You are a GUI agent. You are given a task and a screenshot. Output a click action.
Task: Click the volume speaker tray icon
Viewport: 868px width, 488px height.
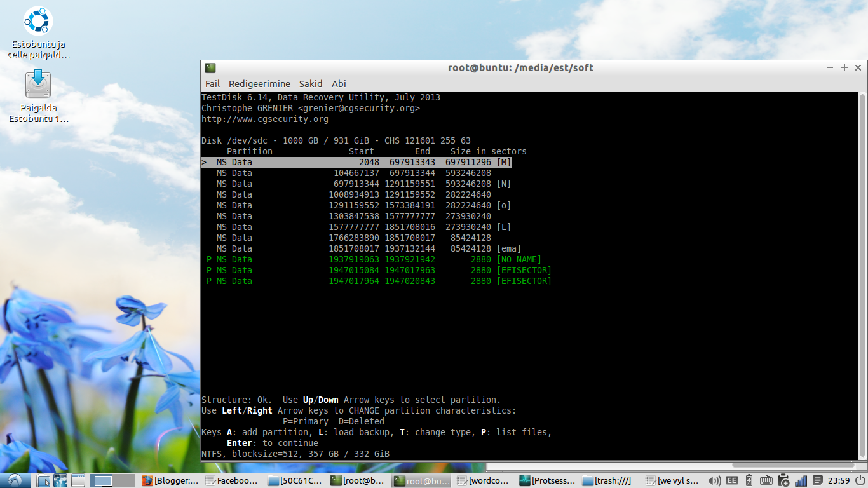coord(715,480)
